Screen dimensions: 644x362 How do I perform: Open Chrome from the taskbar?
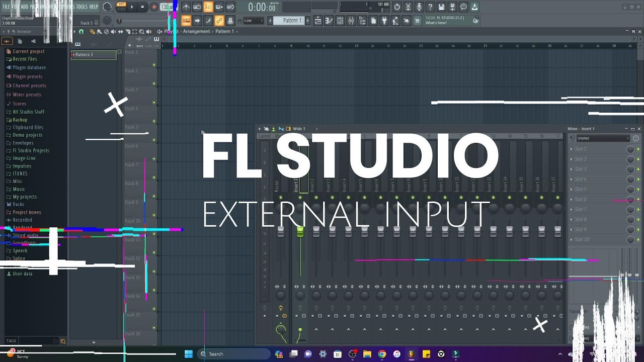pyautogui.click(x=382, y=354)
